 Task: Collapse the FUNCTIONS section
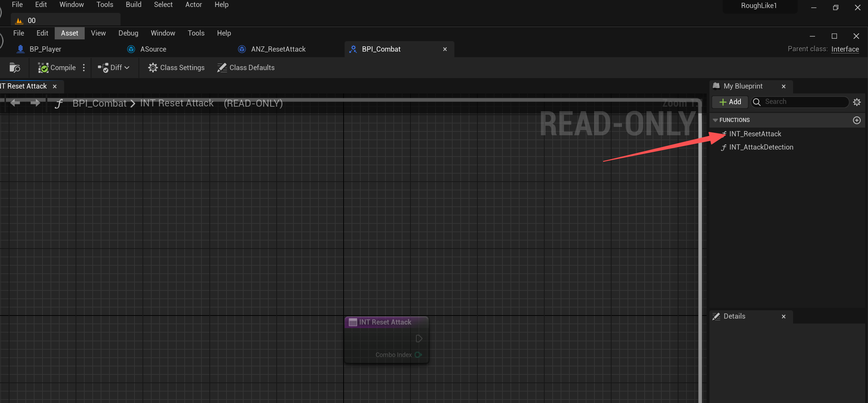point(715,120)
